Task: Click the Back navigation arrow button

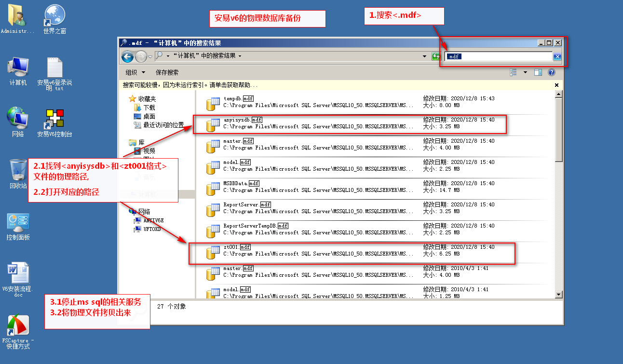Action: coord(127,56)
